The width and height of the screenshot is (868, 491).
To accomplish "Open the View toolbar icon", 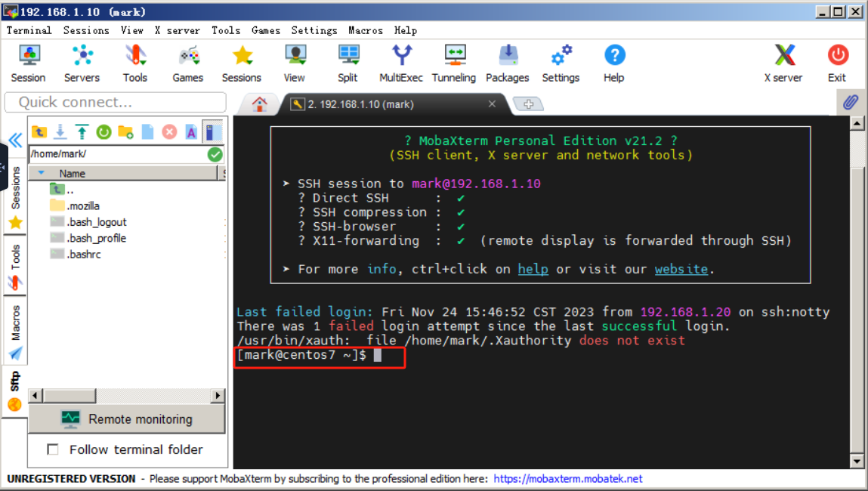I will point(295,63).
